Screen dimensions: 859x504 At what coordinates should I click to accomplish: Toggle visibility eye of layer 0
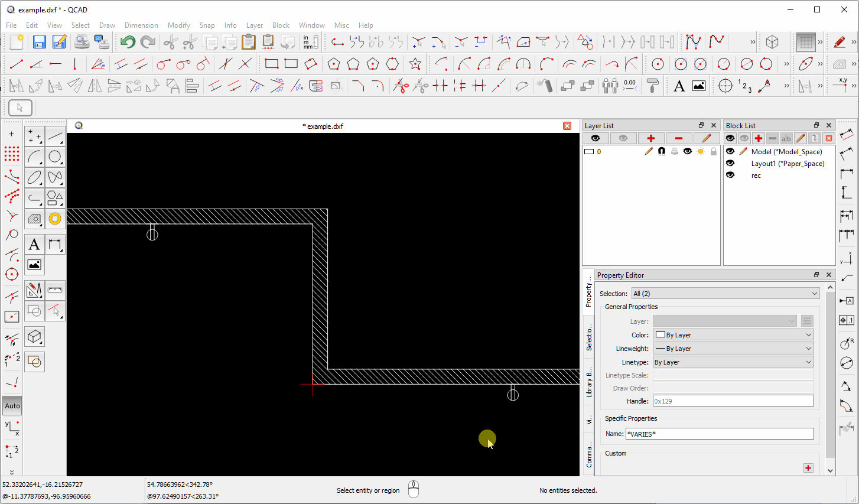687,152
